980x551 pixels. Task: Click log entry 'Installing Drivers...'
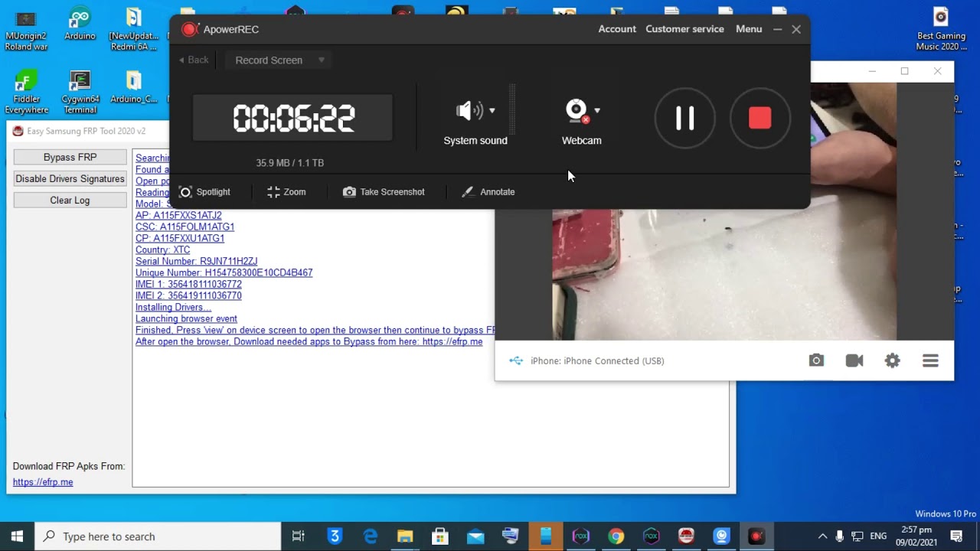(173, 307)
